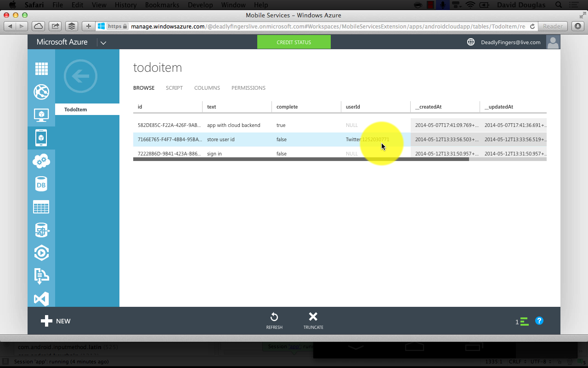Viewport: 588px width, 368px height.
Task: Select the Mobile Services phone icon
Action: 41,138
